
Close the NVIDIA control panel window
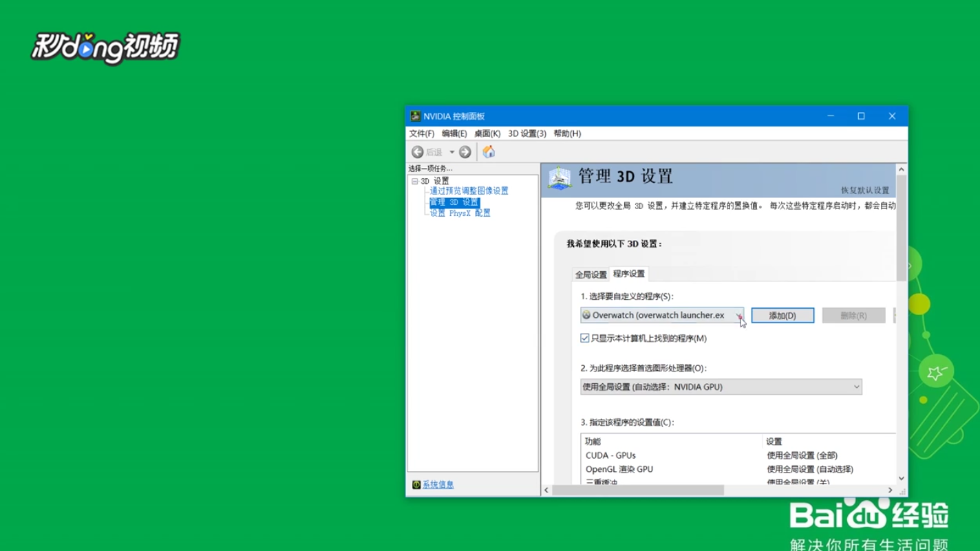coord(892,116)
